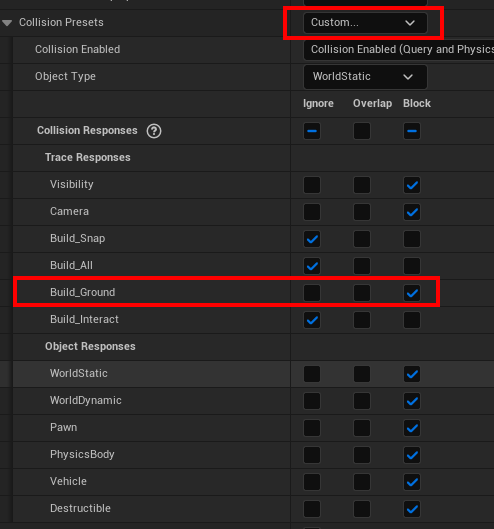
Task: Open the Collision Presets Custom dropdown
Action: point(365,23)
